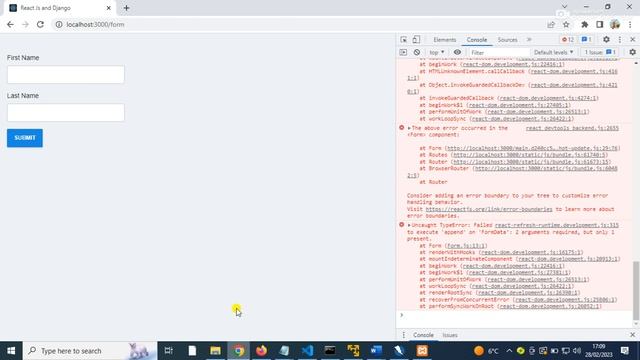Open Task View on the taskbar
Screen dimensions: 640x360
[169, 351]
